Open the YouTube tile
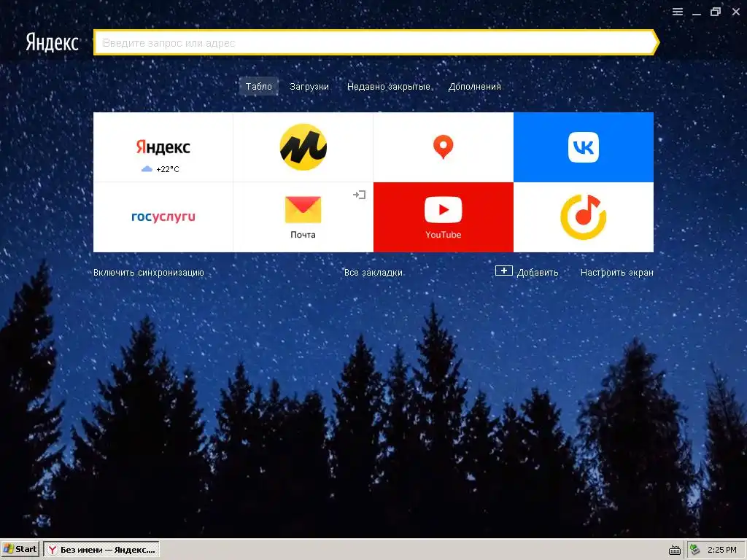Viewport: 747px width, 560px height. (443, 217)
